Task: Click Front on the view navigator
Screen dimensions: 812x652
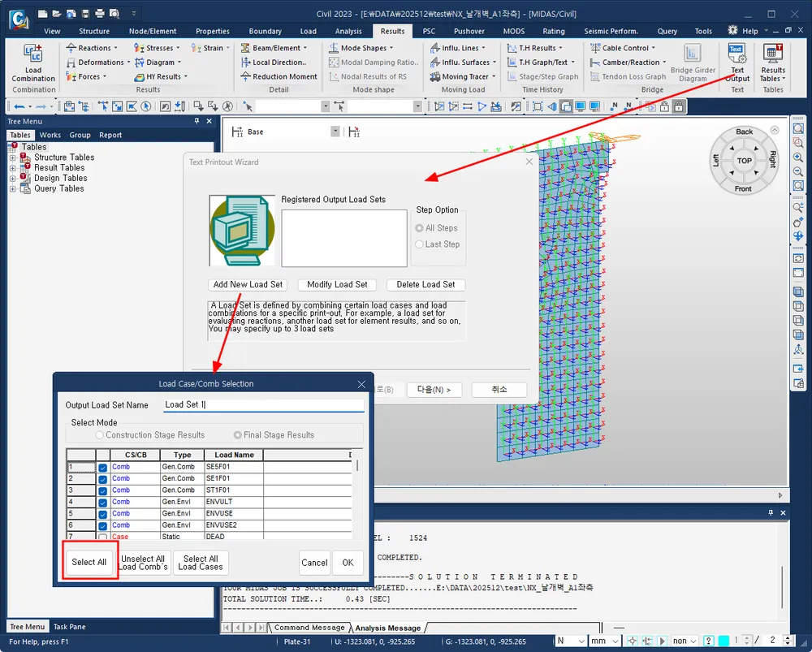Action: click(x=743, y=189)
